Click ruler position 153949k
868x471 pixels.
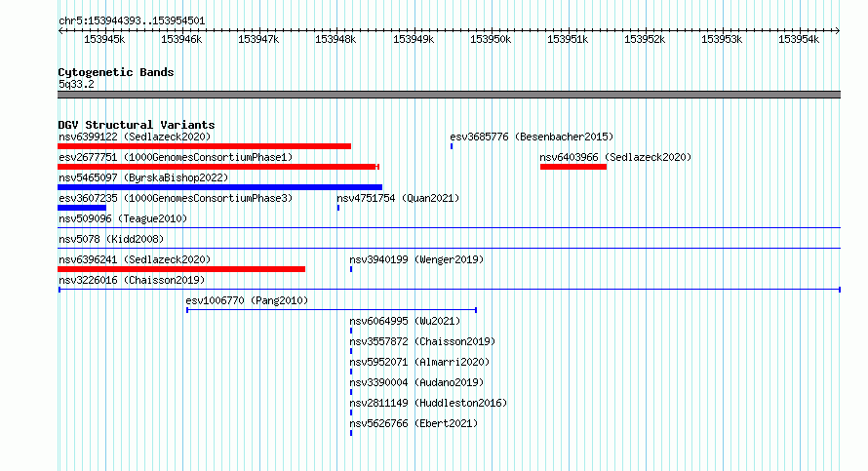point(414,39)
